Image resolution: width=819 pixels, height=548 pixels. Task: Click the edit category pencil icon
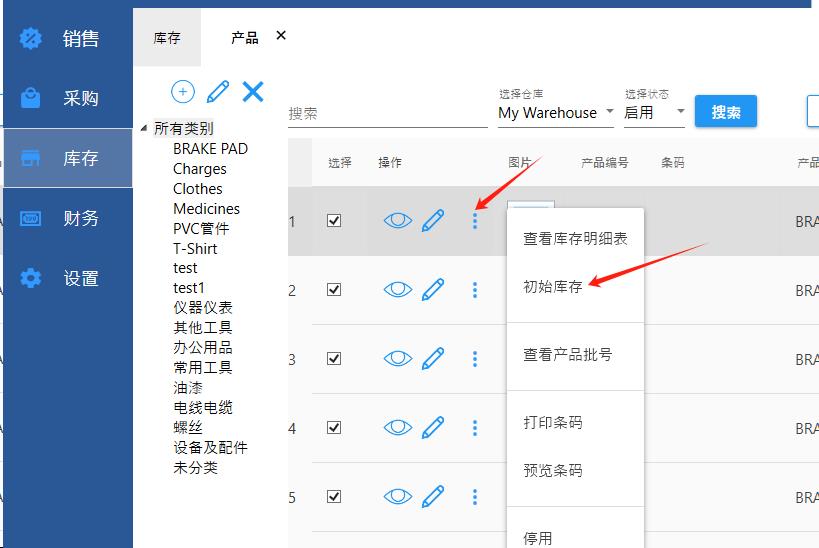[217, 92]
